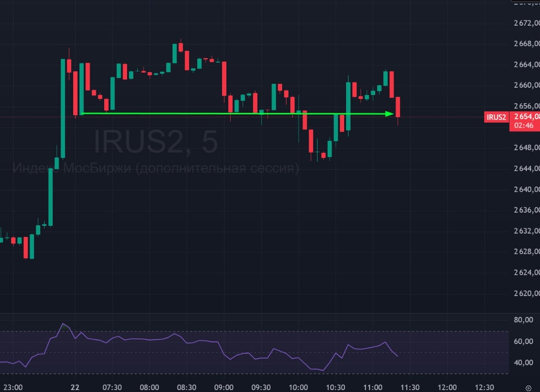
Task: Click the 2 620,00 price scale label
Action: pos(526,293)
